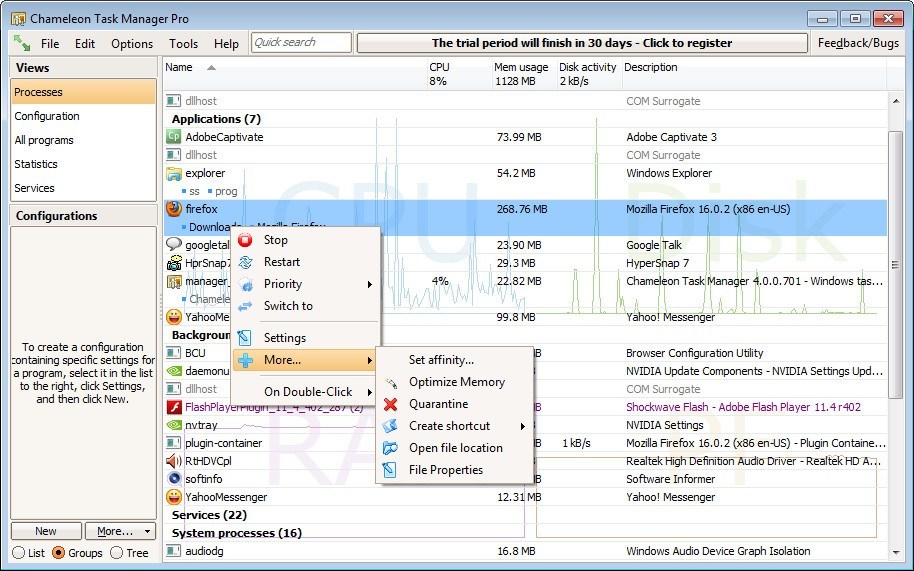The width and height of the screenshot is (914, 571).
Task: Click the Priority icon in context menu
Action: point(245,284)
